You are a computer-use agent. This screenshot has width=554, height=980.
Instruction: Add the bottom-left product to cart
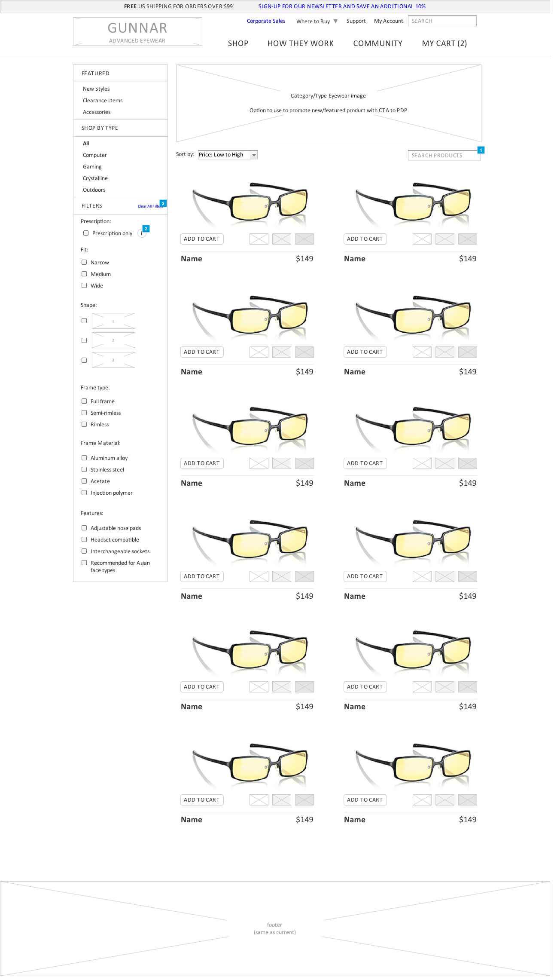click(x=202, y=800)
